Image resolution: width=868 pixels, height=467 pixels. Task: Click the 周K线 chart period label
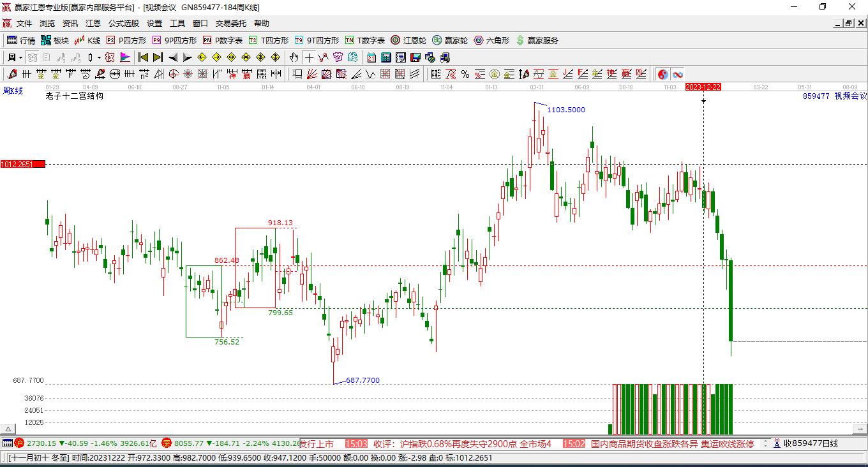(x=13, y=91)
